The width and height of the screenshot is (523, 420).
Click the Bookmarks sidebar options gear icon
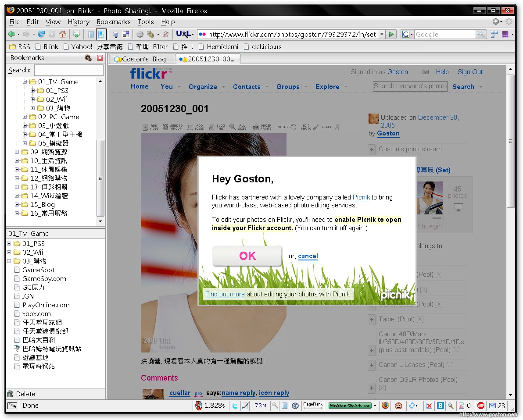pos(88,58)
